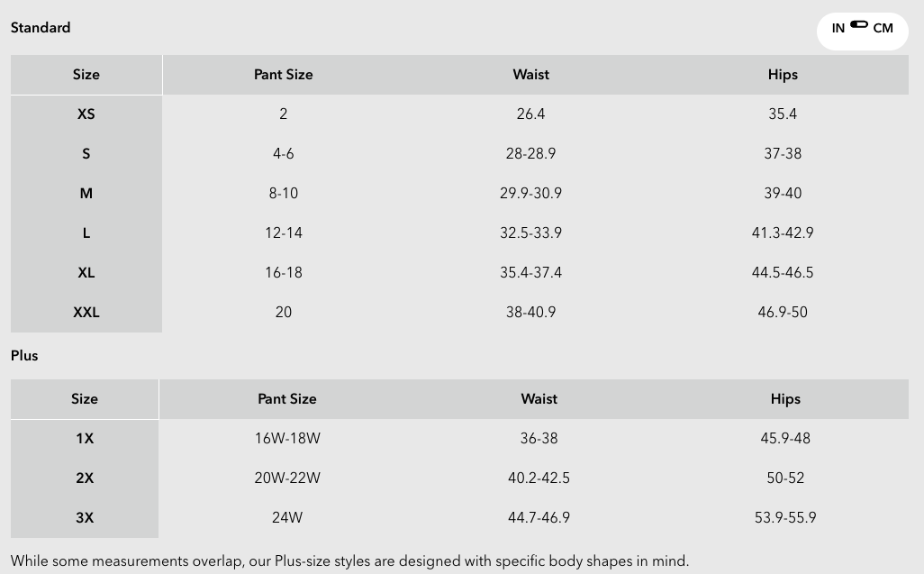Click the 3X size row label
The width and height of the screenshot is (924, 574).
[85, 518]
